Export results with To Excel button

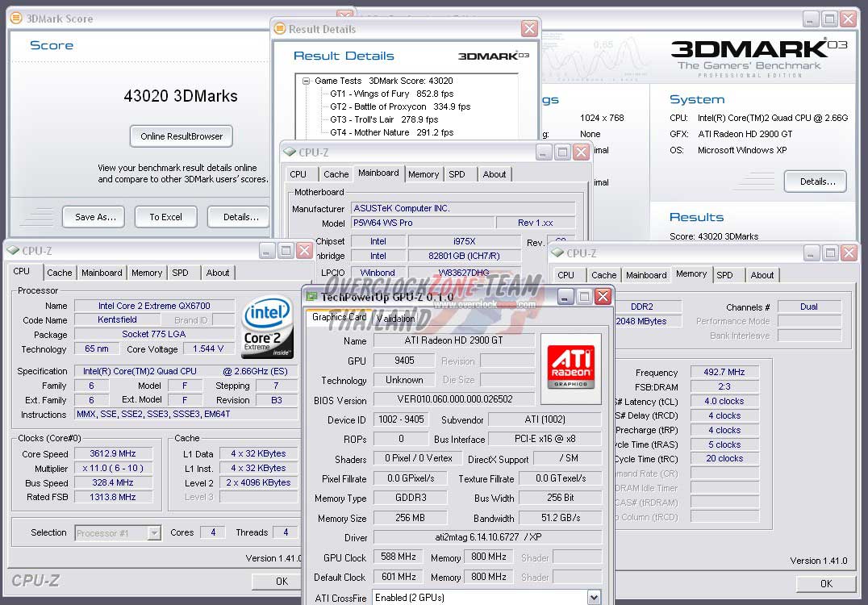165,217
